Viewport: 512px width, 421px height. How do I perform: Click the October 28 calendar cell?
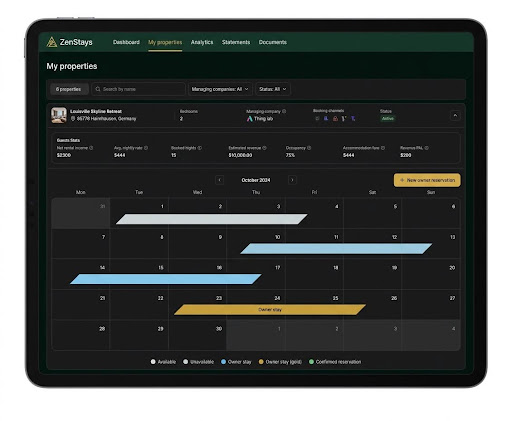pos(81,335)
